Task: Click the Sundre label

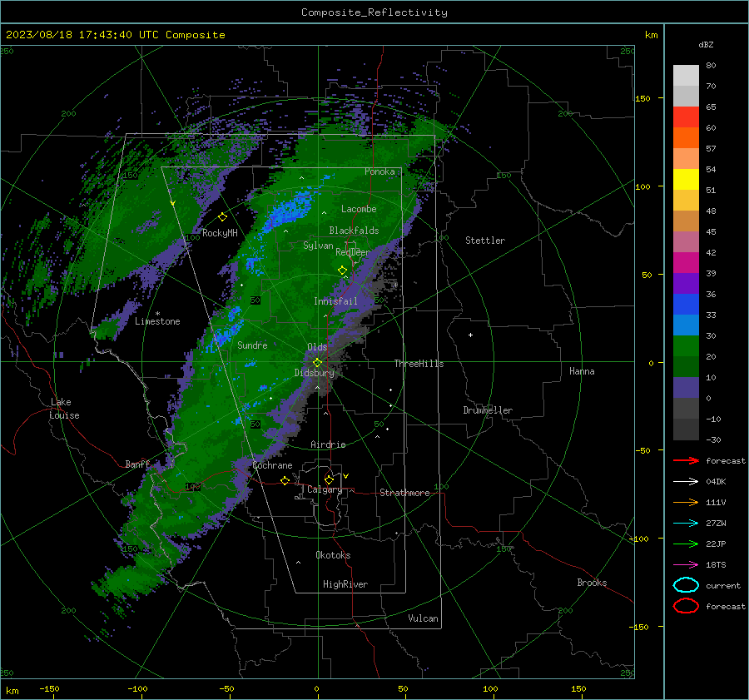Action: (252, 345)
